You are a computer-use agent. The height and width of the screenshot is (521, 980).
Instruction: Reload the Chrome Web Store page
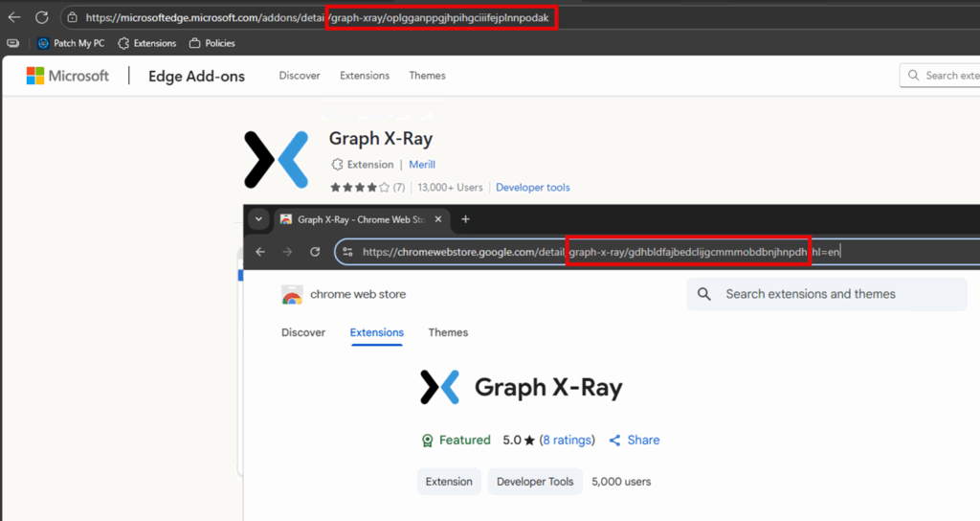click(x=315, y=252)
